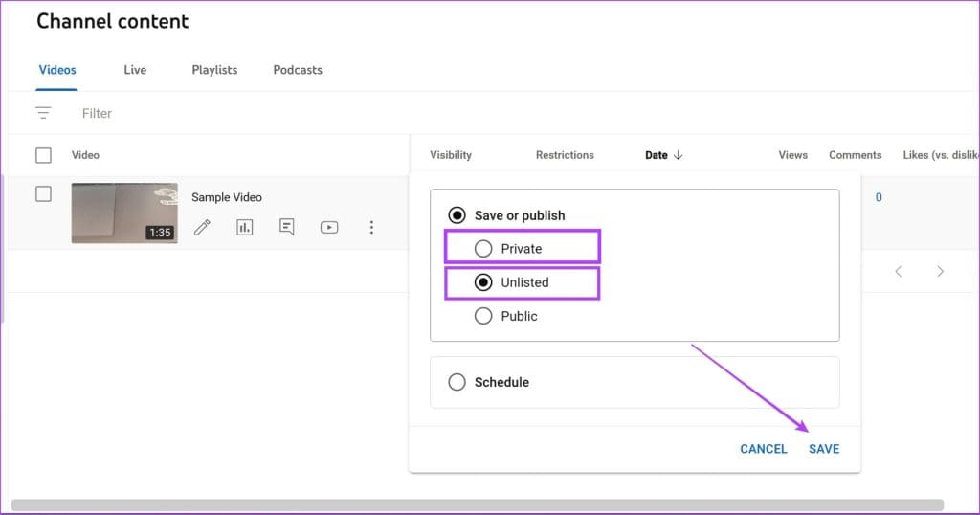
Task: Open the three-dot options menu for Sample Video
Action: pos(371,227)
